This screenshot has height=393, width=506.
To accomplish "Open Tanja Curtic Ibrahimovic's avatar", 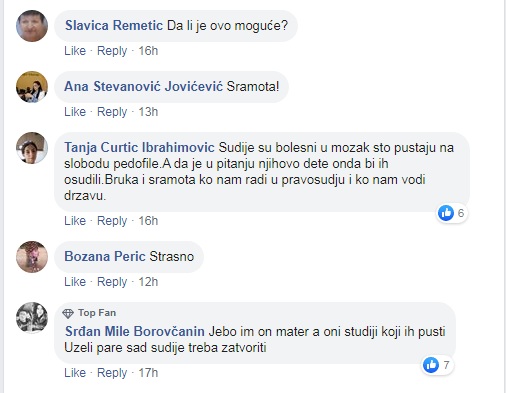I will pos(32,148).
